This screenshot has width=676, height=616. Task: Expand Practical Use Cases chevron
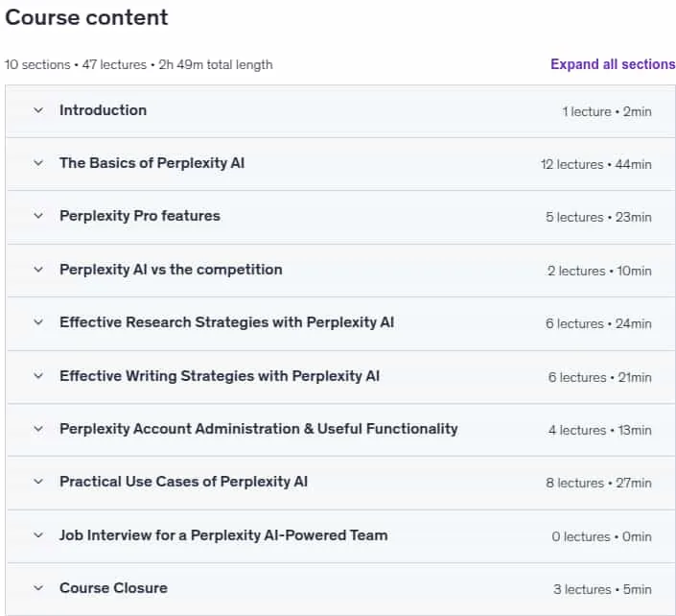(38, 482)
